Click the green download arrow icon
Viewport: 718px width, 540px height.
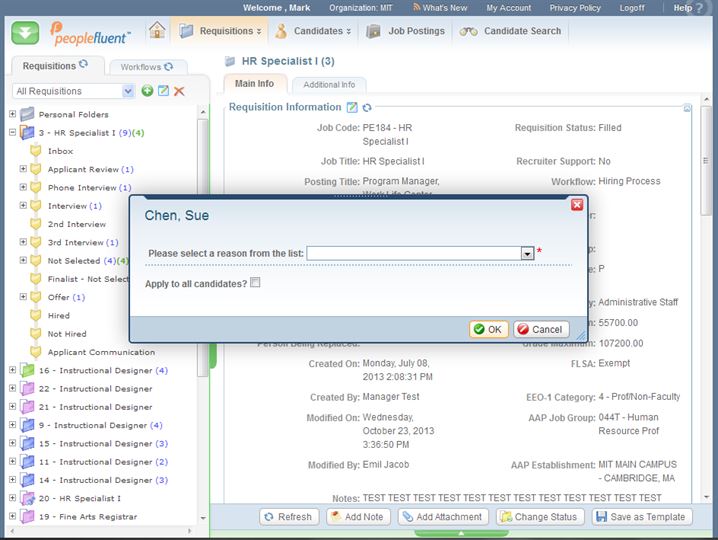click(26, 32)
